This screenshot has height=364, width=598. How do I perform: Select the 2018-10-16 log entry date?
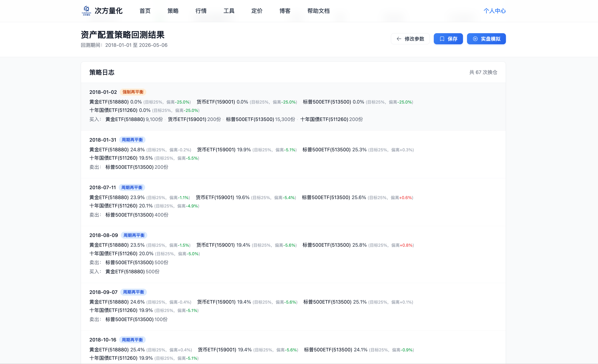point(103,340)
